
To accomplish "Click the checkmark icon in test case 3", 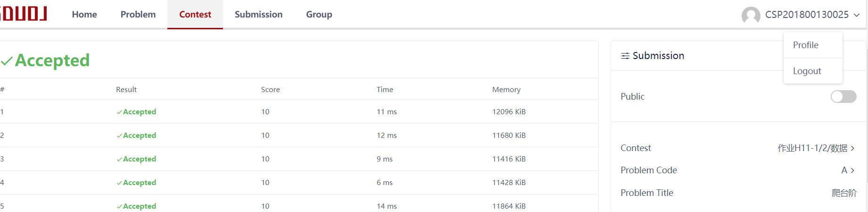I will [x=119, y=159].
